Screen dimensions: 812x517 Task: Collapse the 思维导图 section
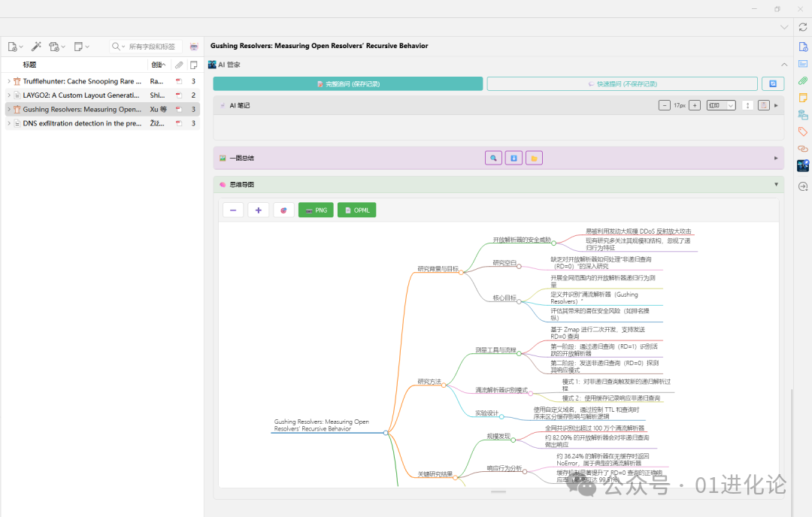(776, 184)
